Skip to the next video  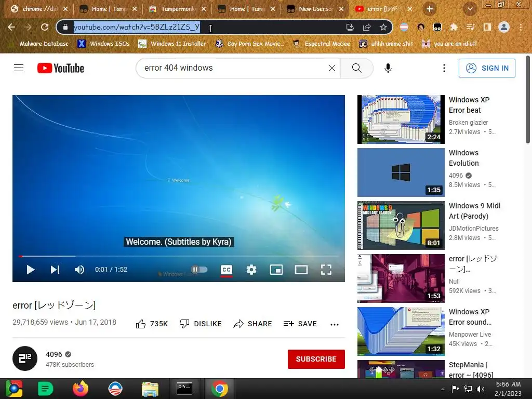click(x=55, y=270)
